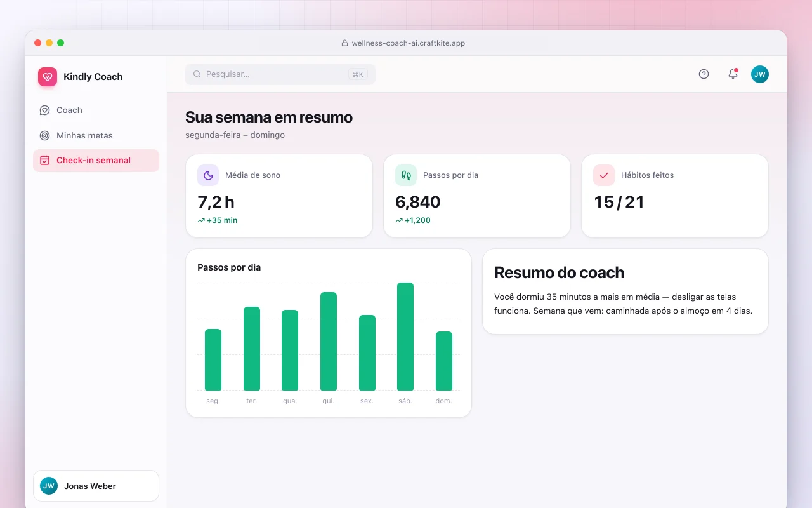This screenshot has width=812, height=508.
Task: Click the 15 / 21 habits value
Action: coord(619,202)
